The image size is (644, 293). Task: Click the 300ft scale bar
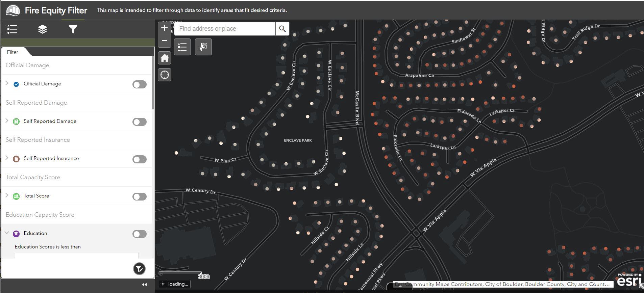184,275
